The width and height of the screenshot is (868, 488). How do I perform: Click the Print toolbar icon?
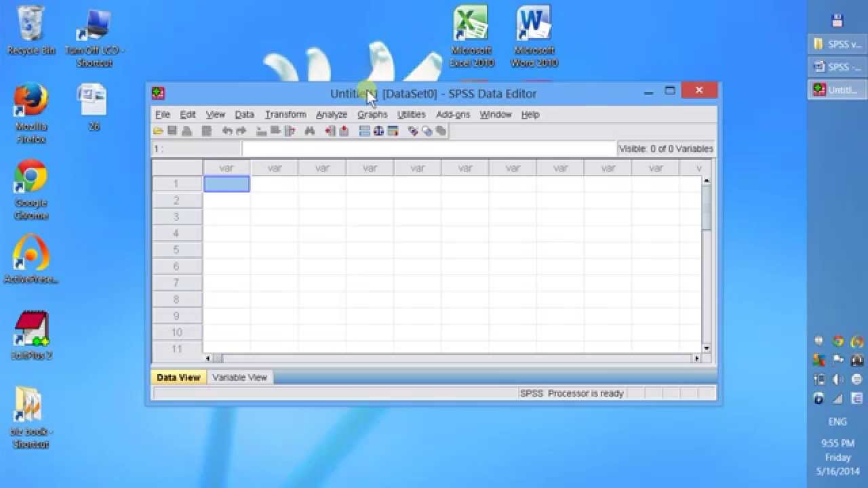[186, 131]
